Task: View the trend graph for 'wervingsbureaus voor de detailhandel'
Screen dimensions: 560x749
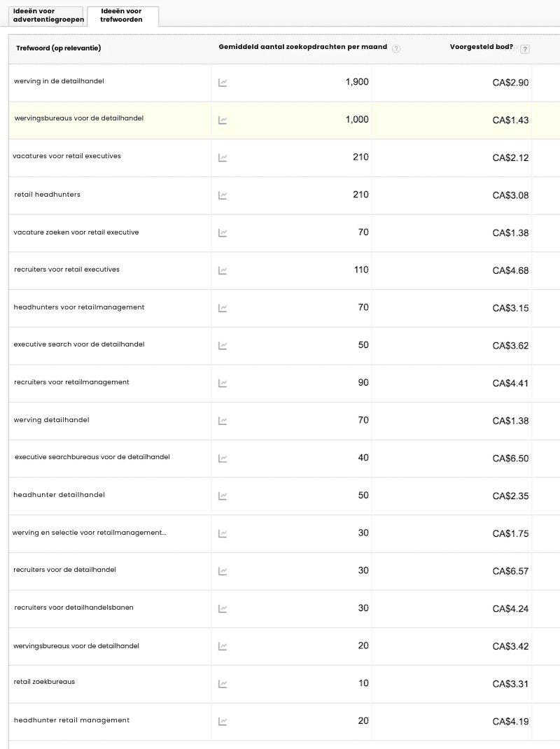Action: [223, 120]
